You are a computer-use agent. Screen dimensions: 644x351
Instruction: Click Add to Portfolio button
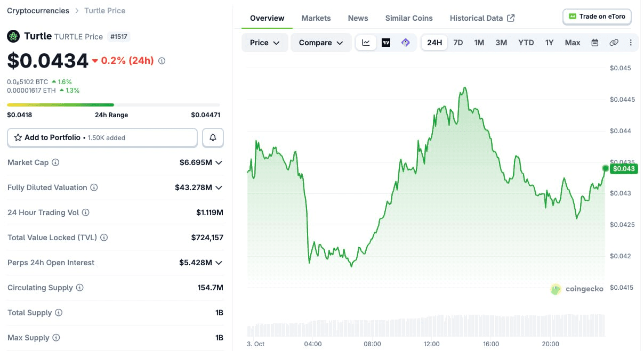pos(102,137)
